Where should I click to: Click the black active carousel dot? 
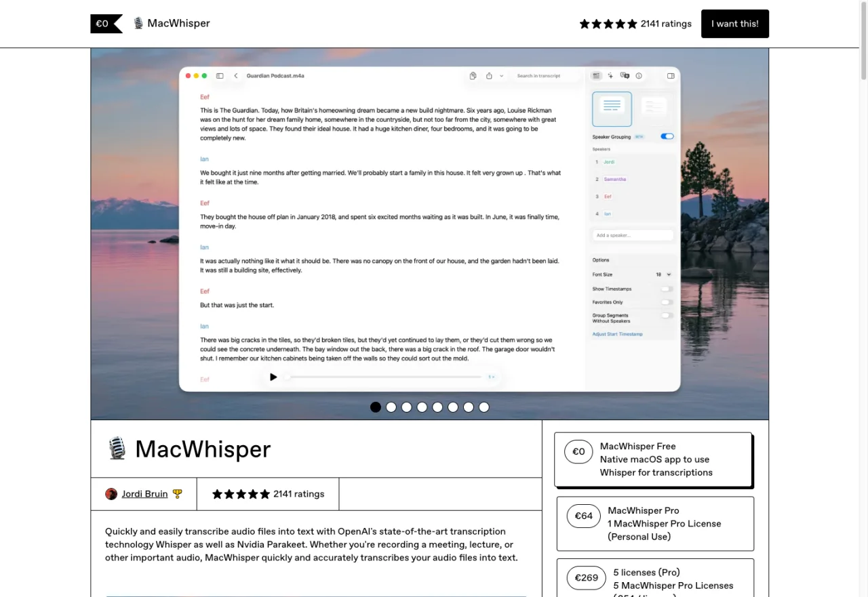(x=376, y=407)
